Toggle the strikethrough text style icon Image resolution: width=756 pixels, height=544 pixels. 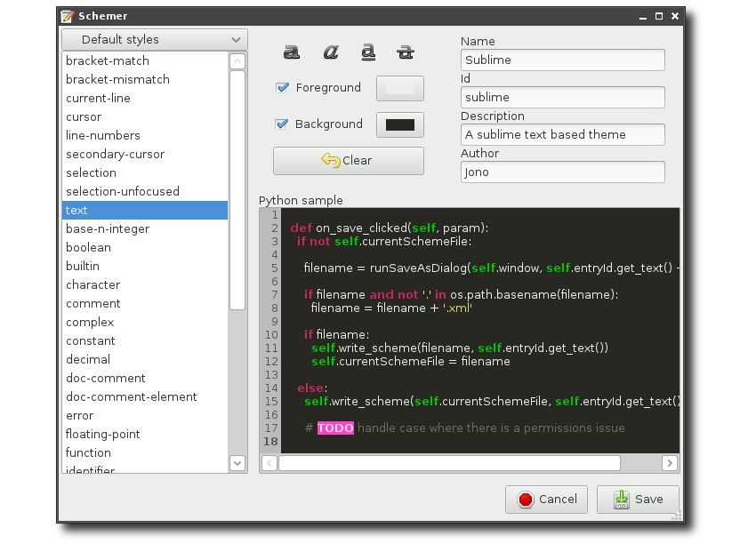point(406,52)
